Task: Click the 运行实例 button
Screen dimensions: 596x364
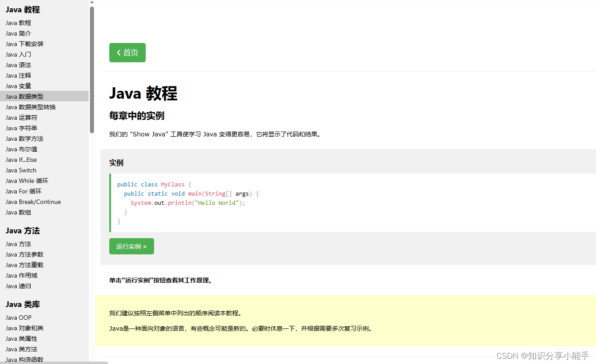Action: coord(131,246)
